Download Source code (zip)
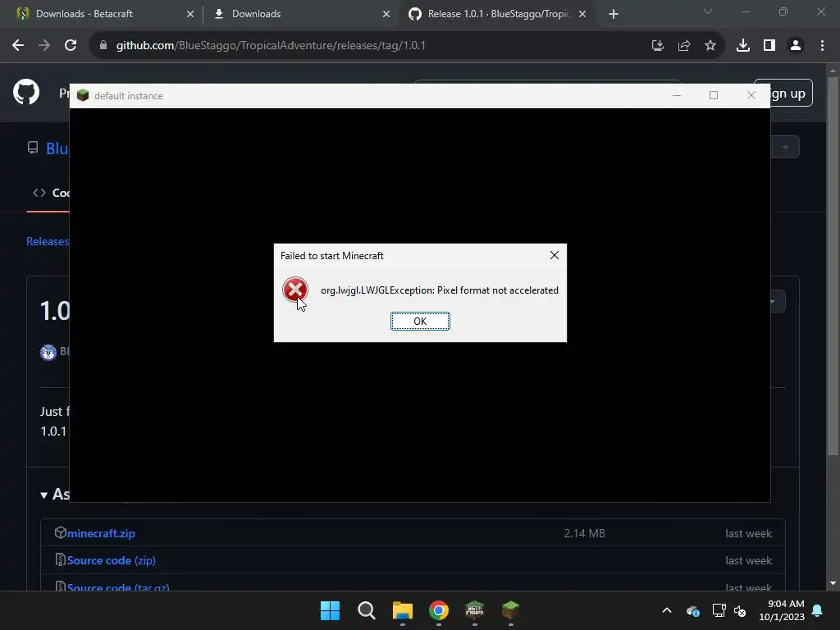The image size is (840, 630). 112,560
